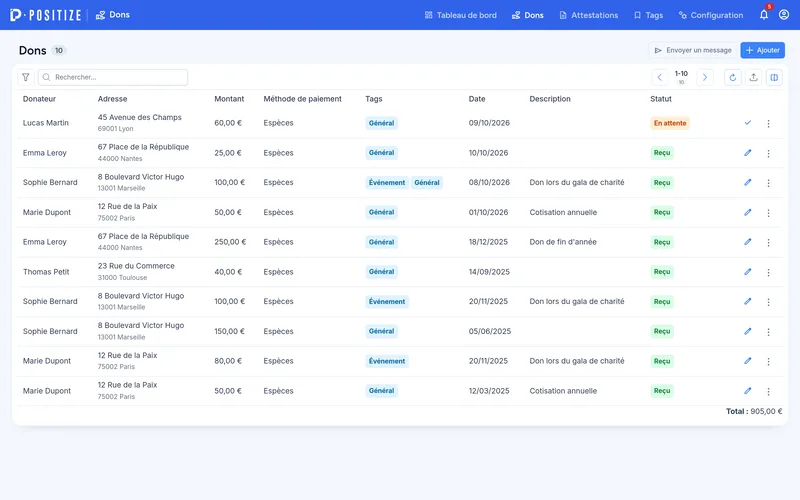Click Envoyer un message button
Screen dimensions: 800x500
(x=693, y=50)
